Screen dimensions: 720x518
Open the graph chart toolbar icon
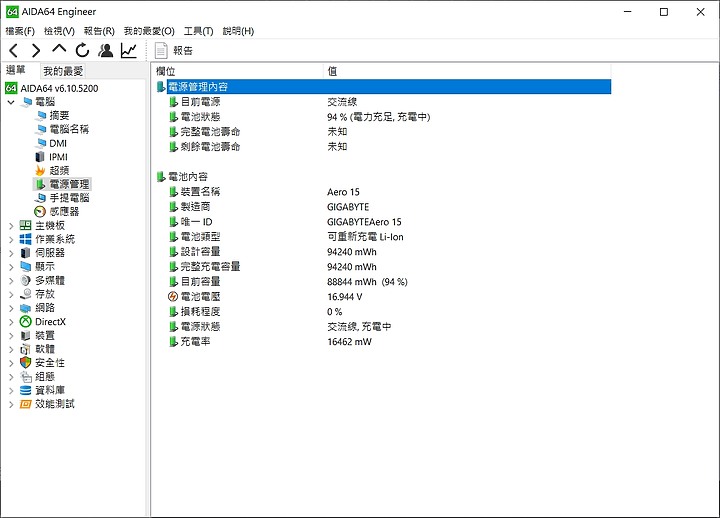click(x=129, y=50)
